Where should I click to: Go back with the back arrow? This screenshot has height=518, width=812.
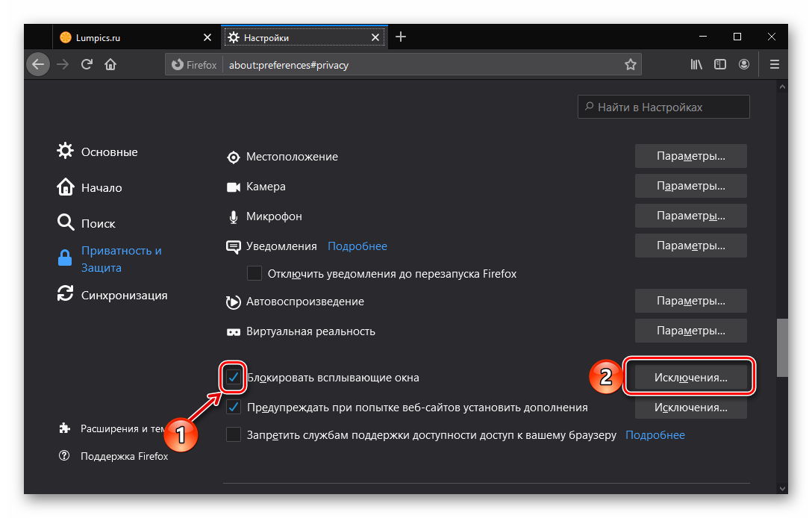[x=38, y=65]
